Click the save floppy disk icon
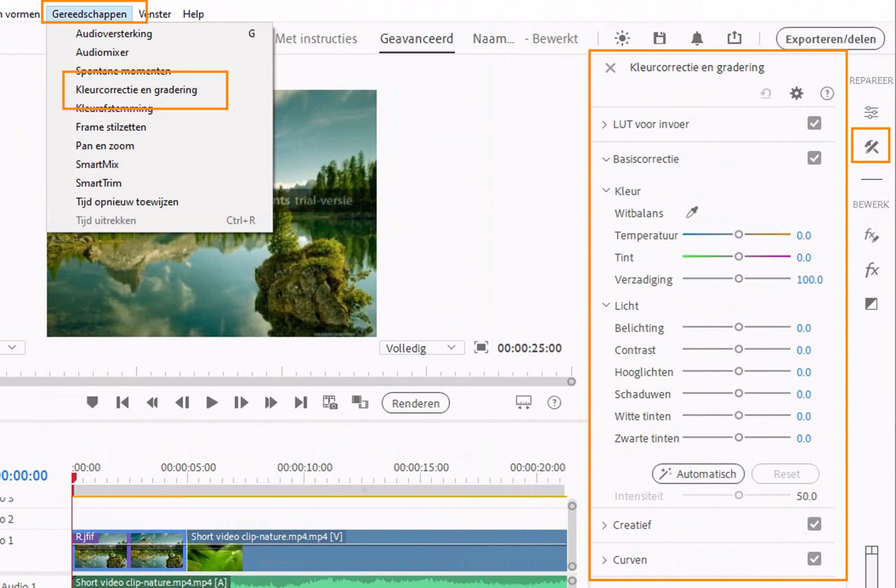This screenshot has height=588, width=896. (659, 38)
